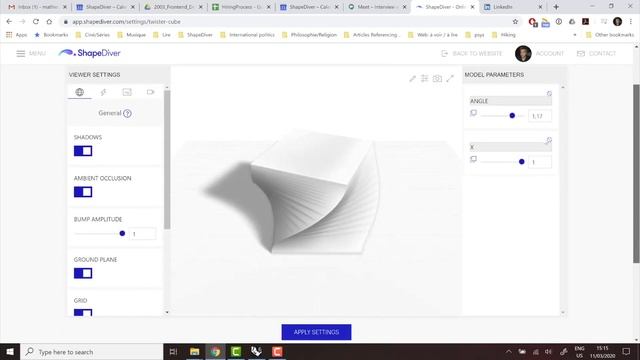Expand the viewer to fullscreen
Screen dimensions: 640x360
click(x=450, y=78)
